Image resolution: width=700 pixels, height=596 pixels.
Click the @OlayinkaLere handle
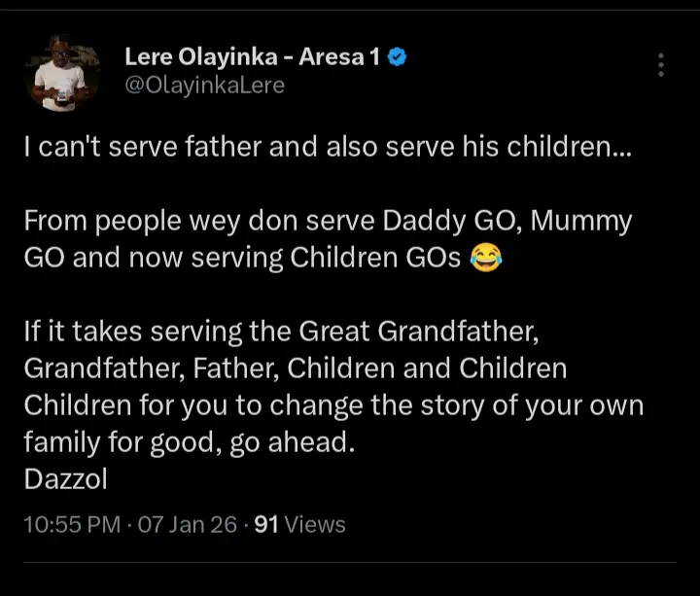(x=205, y=86)
